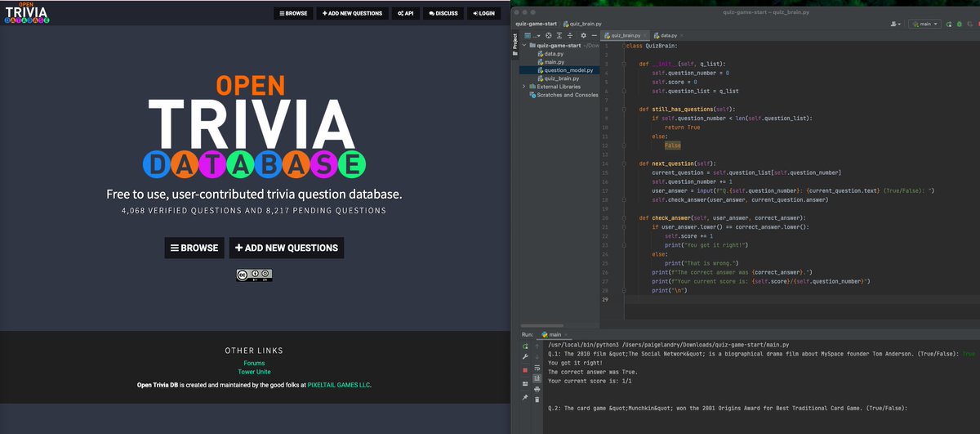
Task: Close the main tab in Run panel
Action: pyautogui.click(x=566, y=334)
